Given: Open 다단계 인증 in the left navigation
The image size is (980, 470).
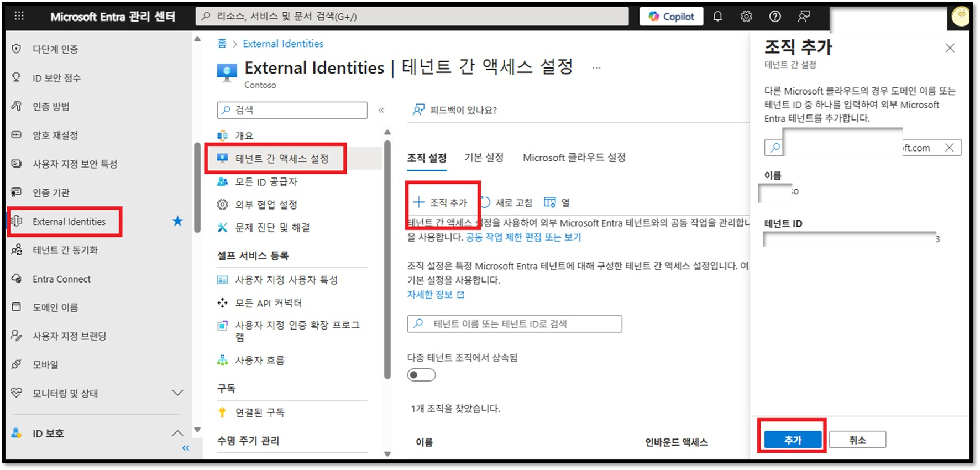Looking at the screenshot, I should [x=55, y=49].
